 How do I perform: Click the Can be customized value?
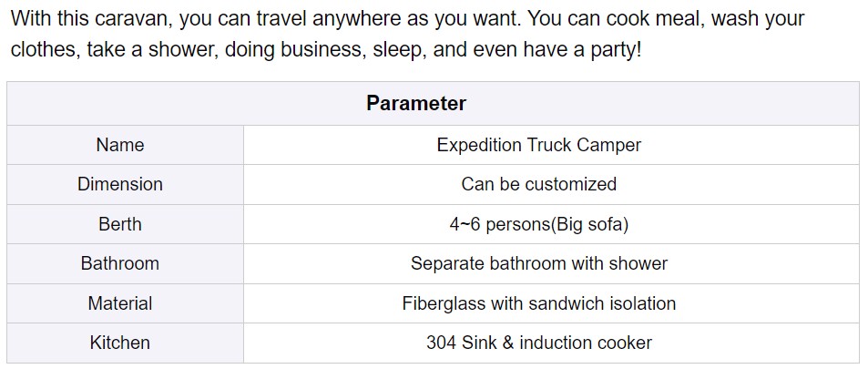coord(538,184)
